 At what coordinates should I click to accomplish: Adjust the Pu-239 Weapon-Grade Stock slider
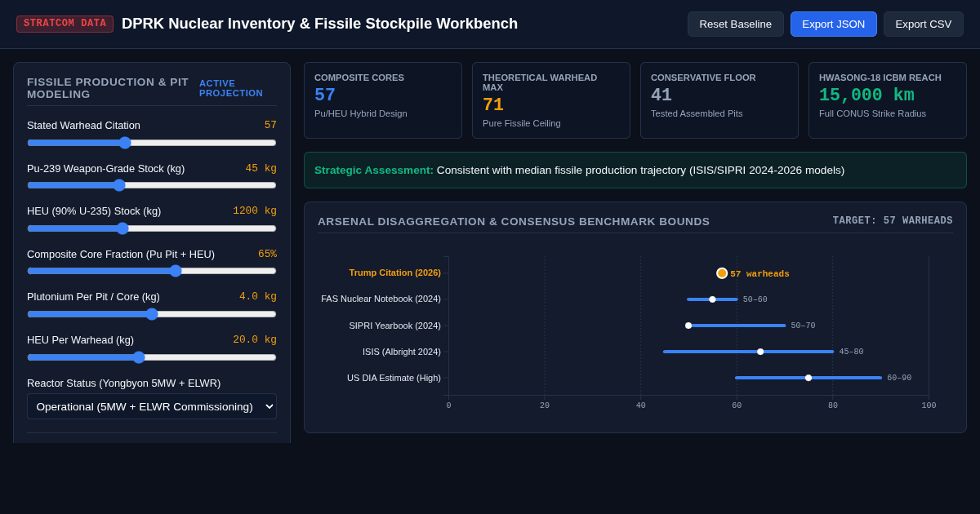[152, 185]
